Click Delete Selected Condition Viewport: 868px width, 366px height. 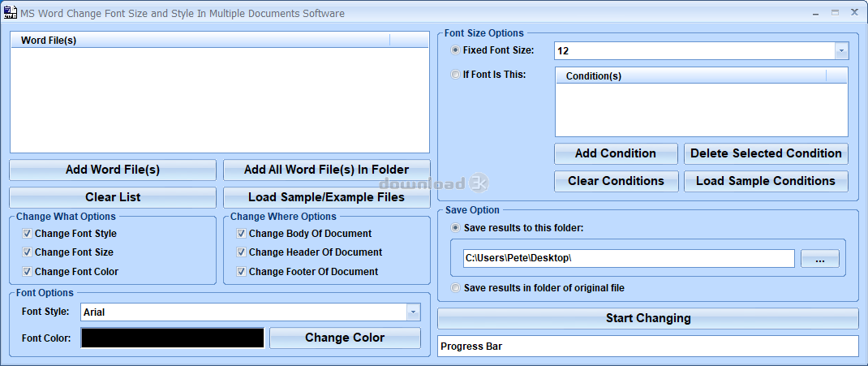point(766,153)
